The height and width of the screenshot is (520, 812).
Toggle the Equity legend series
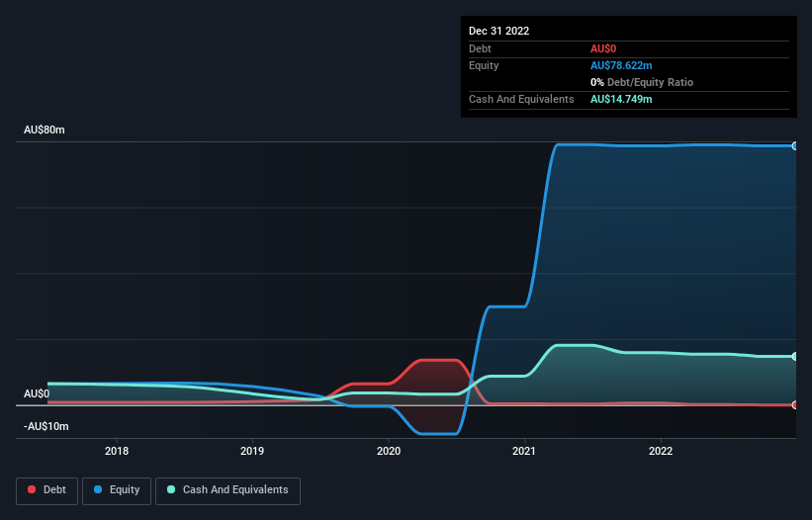pos(117,490)
